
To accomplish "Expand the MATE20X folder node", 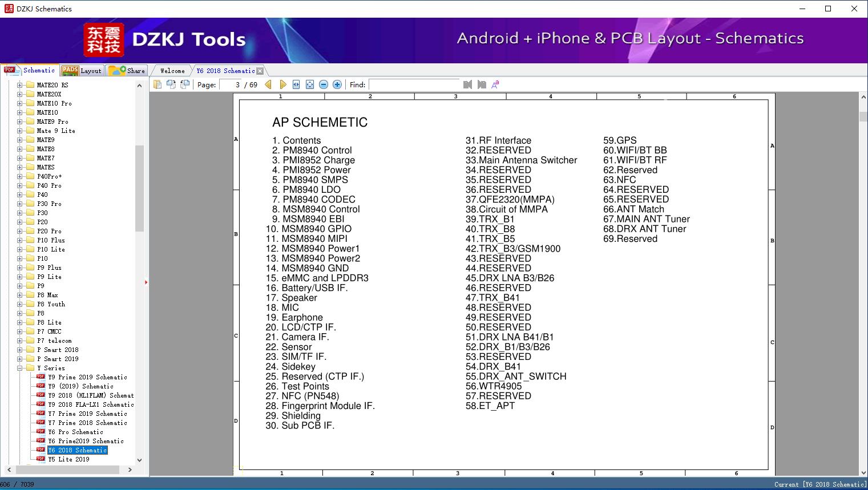I will pyautogui.click(x=20, y=94).
